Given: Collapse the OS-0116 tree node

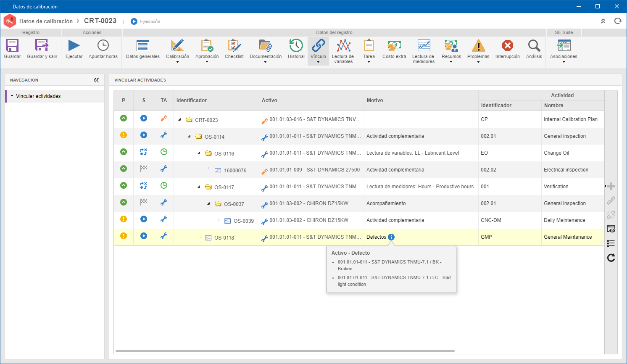Looking at the screenshot, I should click(199, 153).
